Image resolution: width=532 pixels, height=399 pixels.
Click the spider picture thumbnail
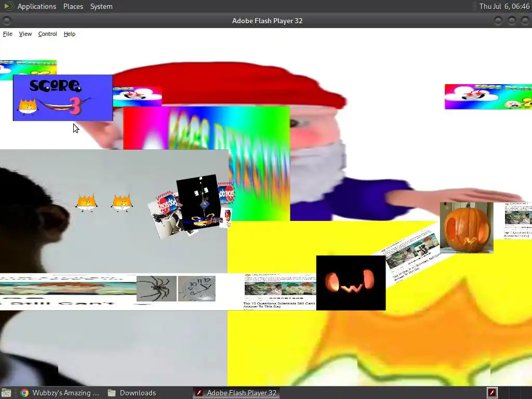coord(156,288)
